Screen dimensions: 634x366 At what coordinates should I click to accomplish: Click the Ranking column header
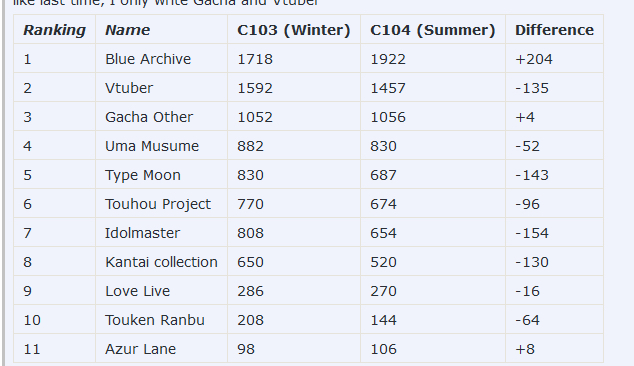(55, 30)
